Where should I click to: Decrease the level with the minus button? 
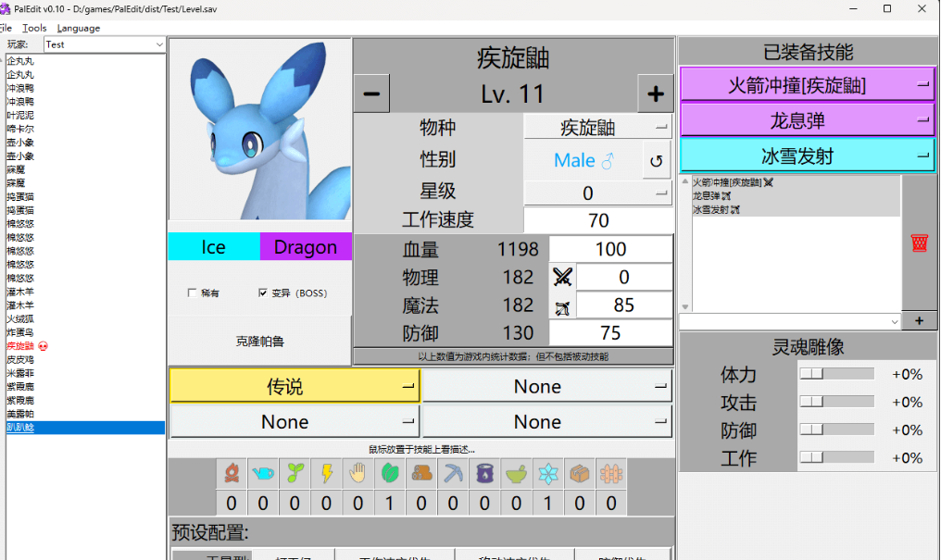[x=371, y=93]
